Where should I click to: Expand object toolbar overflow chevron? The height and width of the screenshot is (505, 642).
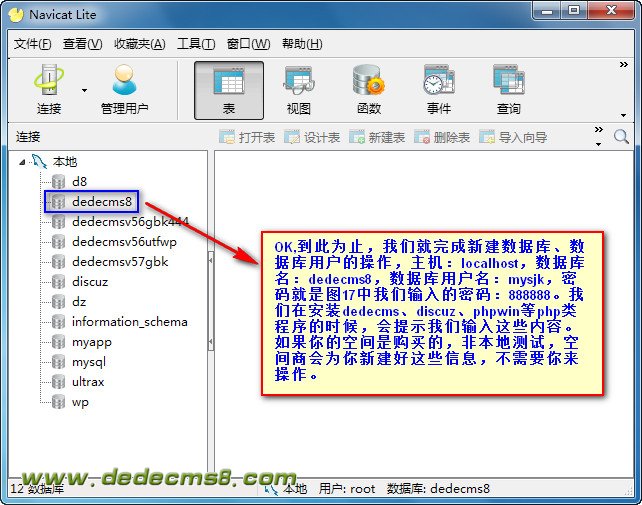click(599, 130)
